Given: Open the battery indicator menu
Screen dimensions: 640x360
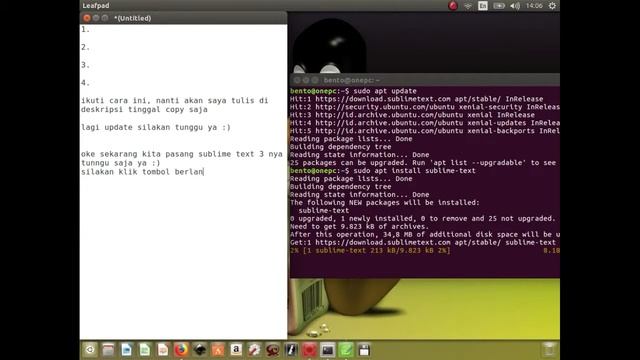Looking at the screenshot, I should point(499,6).
